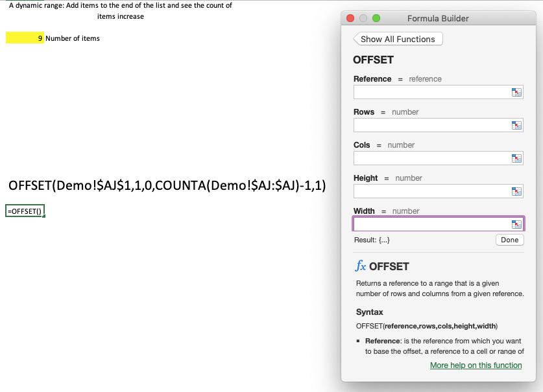543x392 pixels.
Task: Zoom the Formula Builder with green button
Action: click(x=376, y=18)
